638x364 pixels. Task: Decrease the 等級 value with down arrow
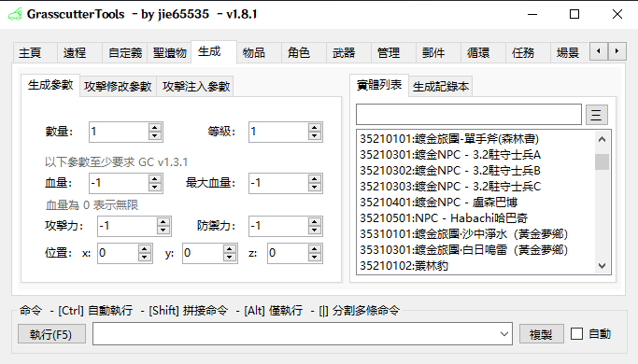click(314, 136)
